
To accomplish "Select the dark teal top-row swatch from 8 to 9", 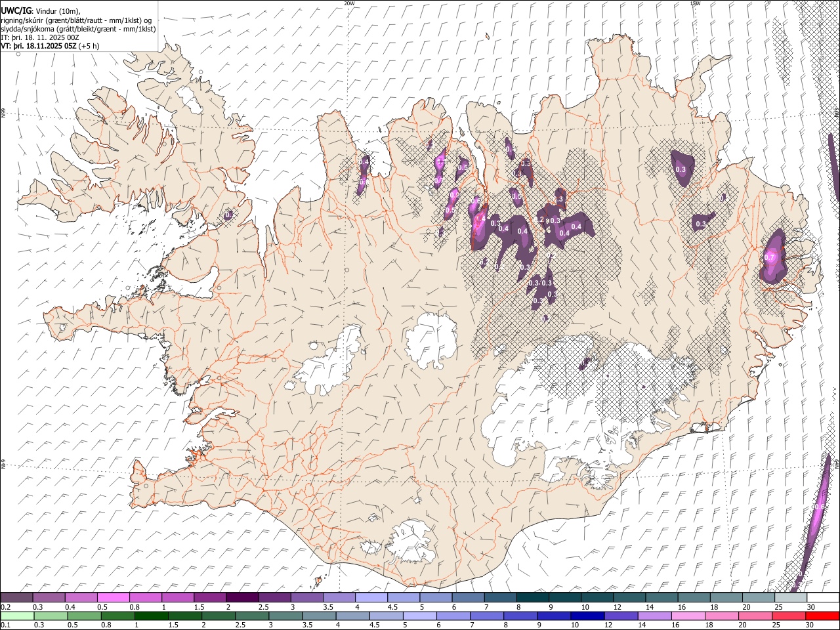I will (x=533, y=597).
